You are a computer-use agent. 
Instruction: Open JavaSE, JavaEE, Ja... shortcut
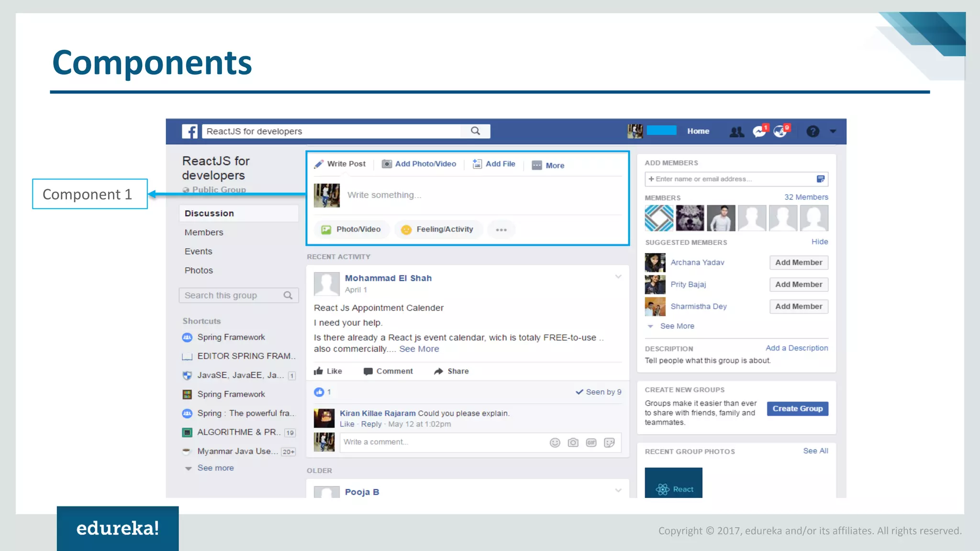(x=239, y=375)
